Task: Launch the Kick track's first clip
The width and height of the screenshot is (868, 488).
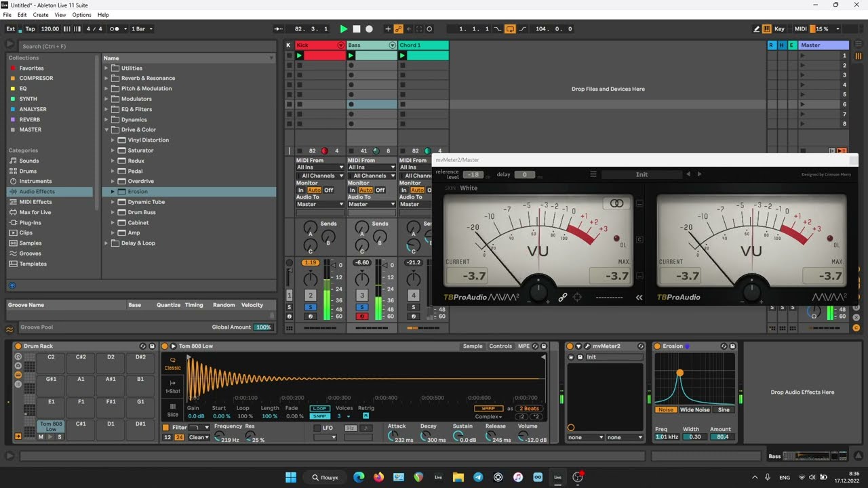Action: pyautogui.click(x=300, y=56)
